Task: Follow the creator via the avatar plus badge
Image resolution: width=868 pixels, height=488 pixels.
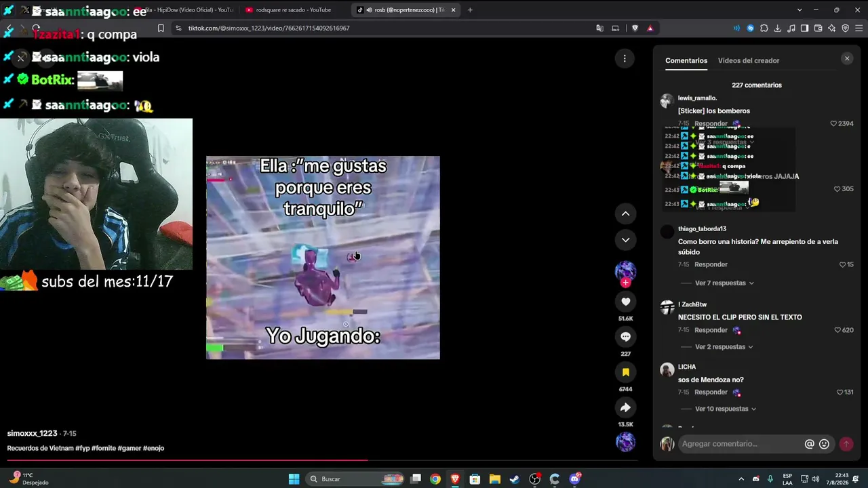Action: point(625,283)
